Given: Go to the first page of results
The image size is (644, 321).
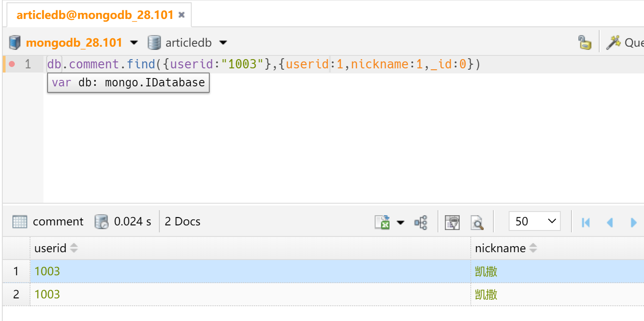Looking at the screenshot, I should 586,222.
